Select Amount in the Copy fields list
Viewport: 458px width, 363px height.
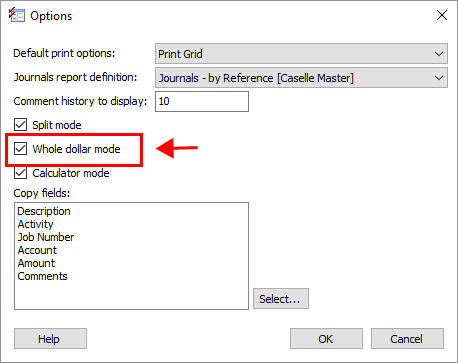click(36, 263)
